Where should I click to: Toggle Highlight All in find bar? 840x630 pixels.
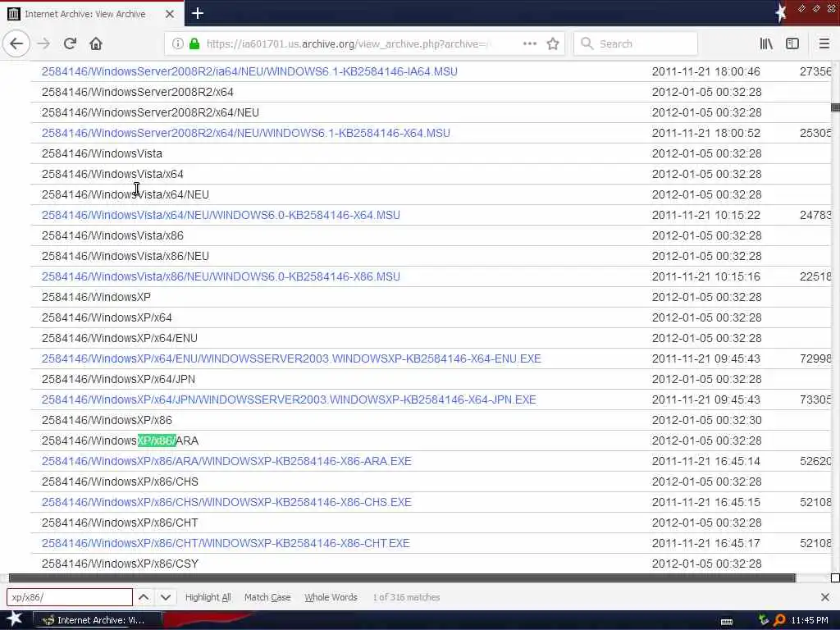pos(208,597)
